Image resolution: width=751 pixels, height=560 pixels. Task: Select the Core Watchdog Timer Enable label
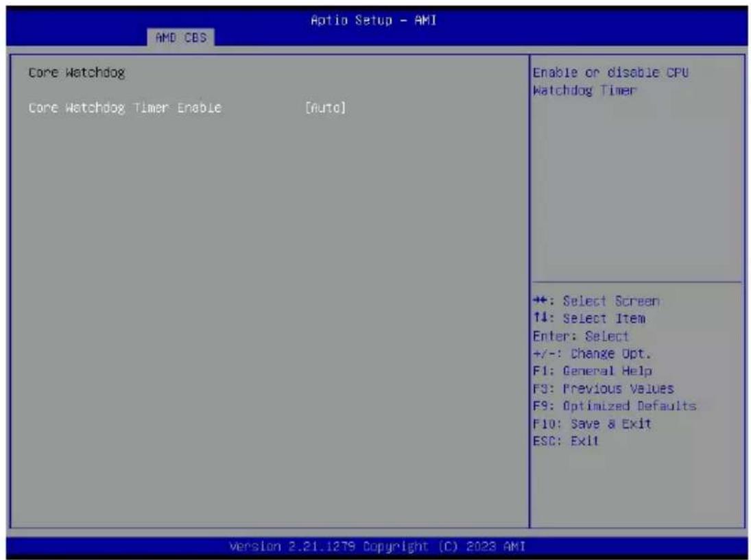(125, 108)
